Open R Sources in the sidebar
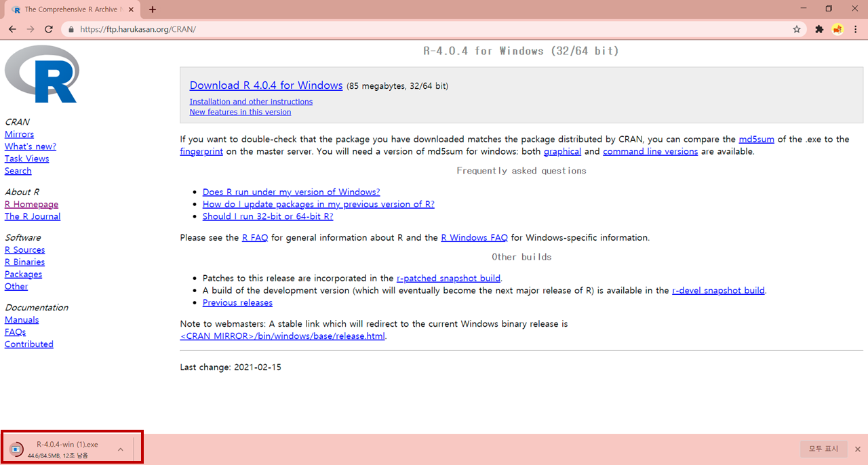The height and width of the screenshot is (465, 868). pos(24,249)
